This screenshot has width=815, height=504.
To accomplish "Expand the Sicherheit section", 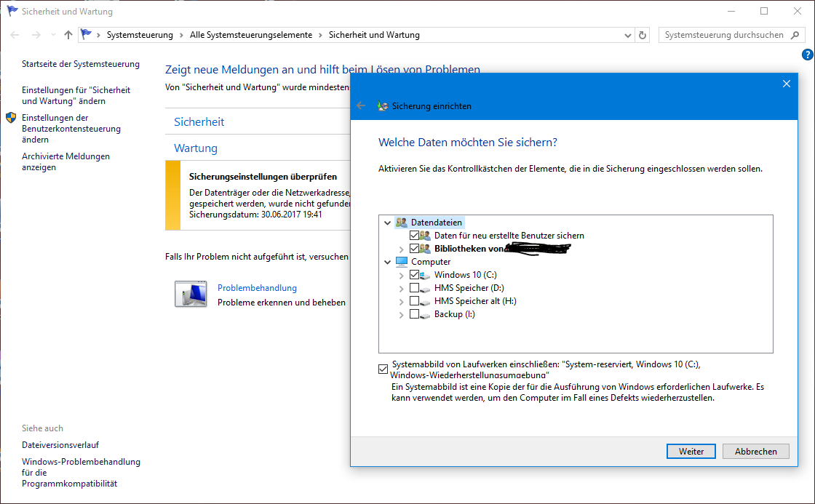I will coord(199,121).
